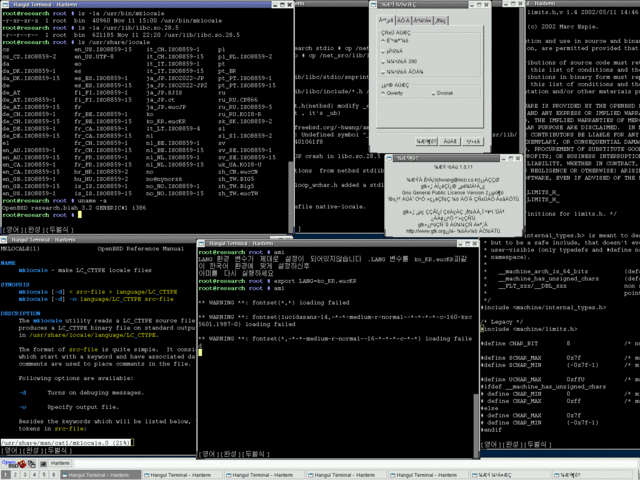Viewport: 640px width, 480px height.
Task: Click the ko_KR.eucKR entry in the locale listing
Action: tap(166, 122)
